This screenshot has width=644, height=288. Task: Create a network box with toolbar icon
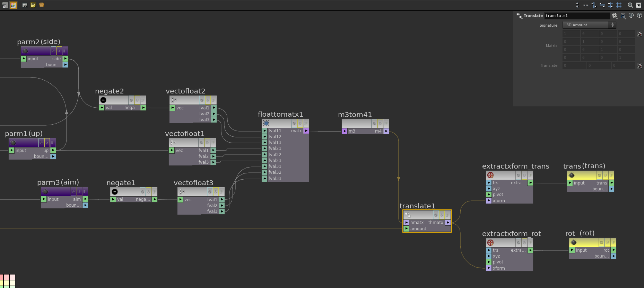(x=25, y=5)
